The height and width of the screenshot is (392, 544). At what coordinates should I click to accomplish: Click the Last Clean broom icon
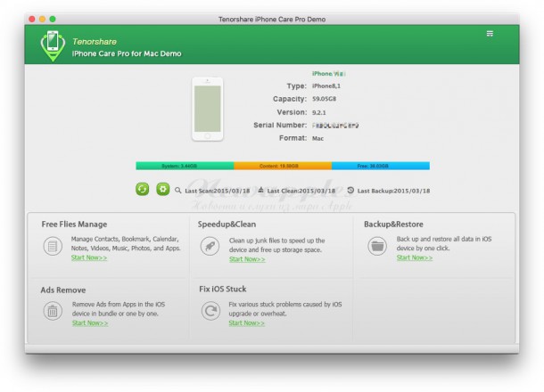tap(261, 190)
